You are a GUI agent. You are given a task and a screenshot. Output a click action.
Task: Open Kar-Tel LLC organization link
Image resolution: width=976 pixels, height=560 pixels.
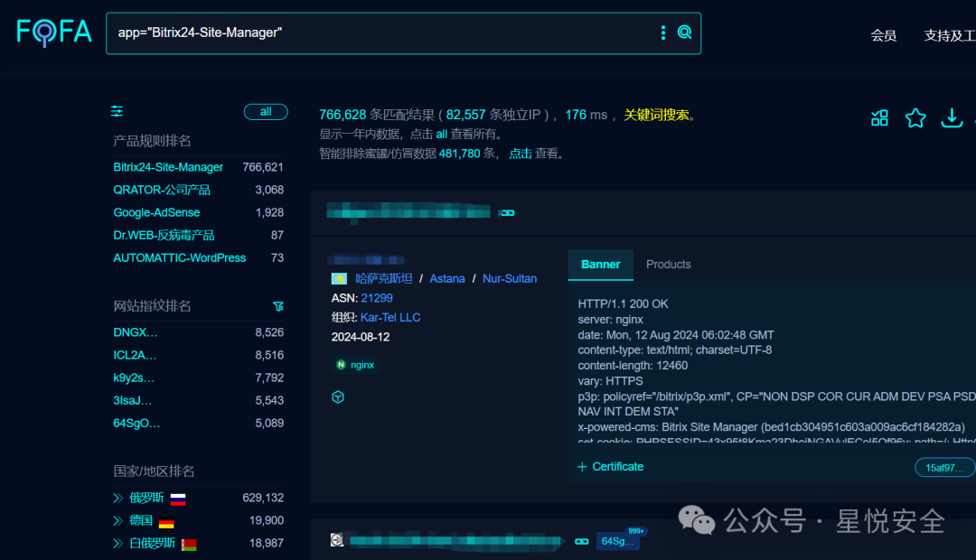(x=390, y=317)
